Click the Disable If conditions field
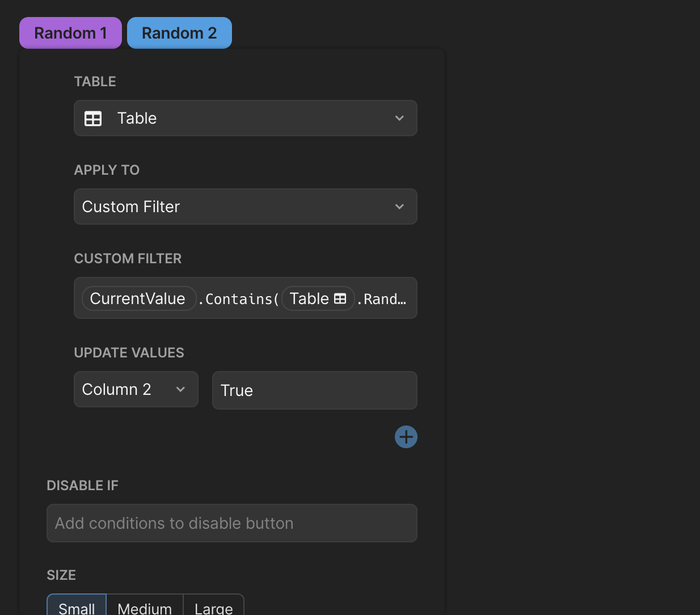Image resolution: width=700 pixels, height=615 pixels. [231, 523]
